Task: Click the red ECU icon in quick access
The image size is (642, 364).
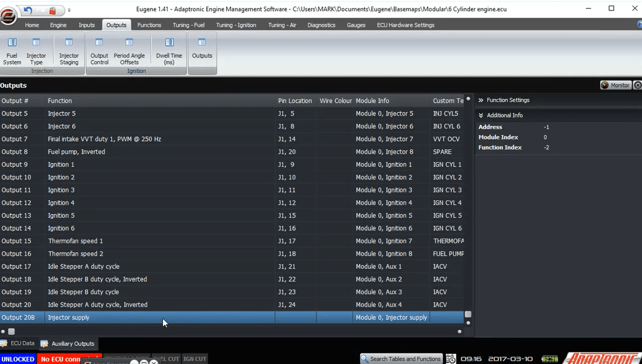Action: 52,10
